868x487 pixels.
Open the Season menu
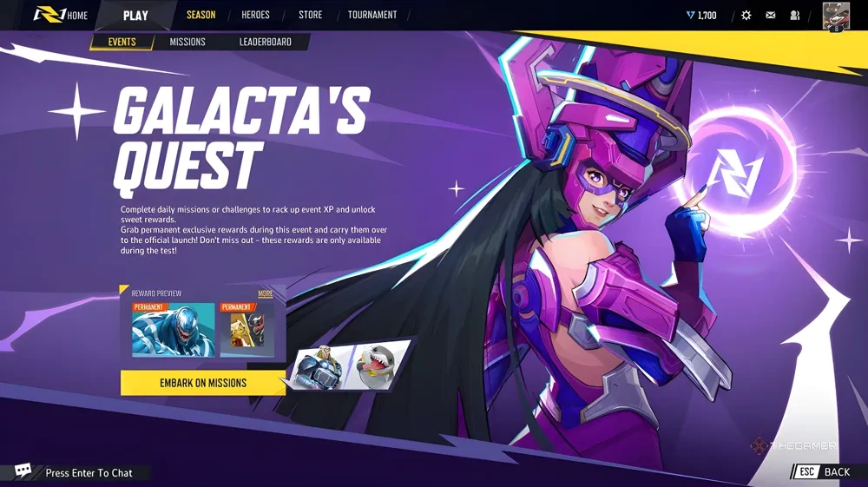pos(201,15)
